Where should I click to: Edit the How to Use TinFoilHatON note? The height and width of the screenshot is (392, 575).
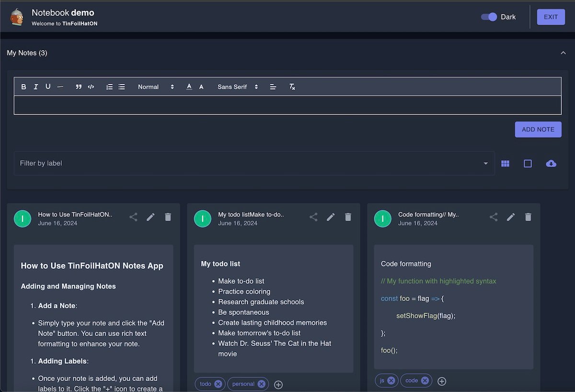tap(150, 217)
